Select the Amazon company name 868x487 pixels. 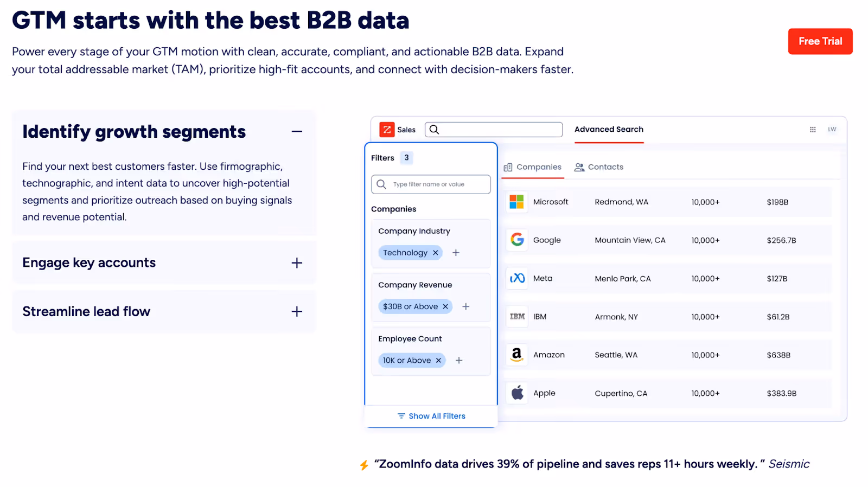[x=549, y=355]
